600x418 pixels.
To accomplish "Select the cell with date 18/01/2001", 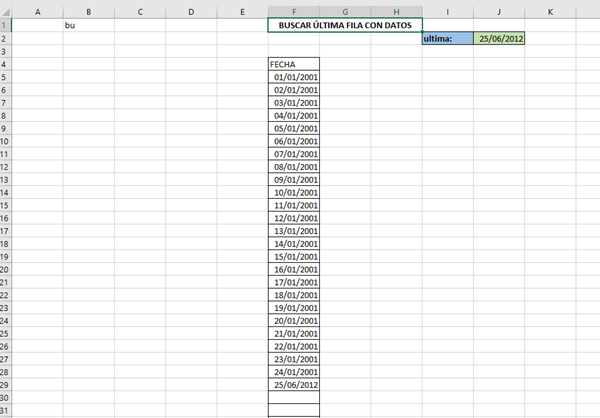I will (x=294, y=295).
